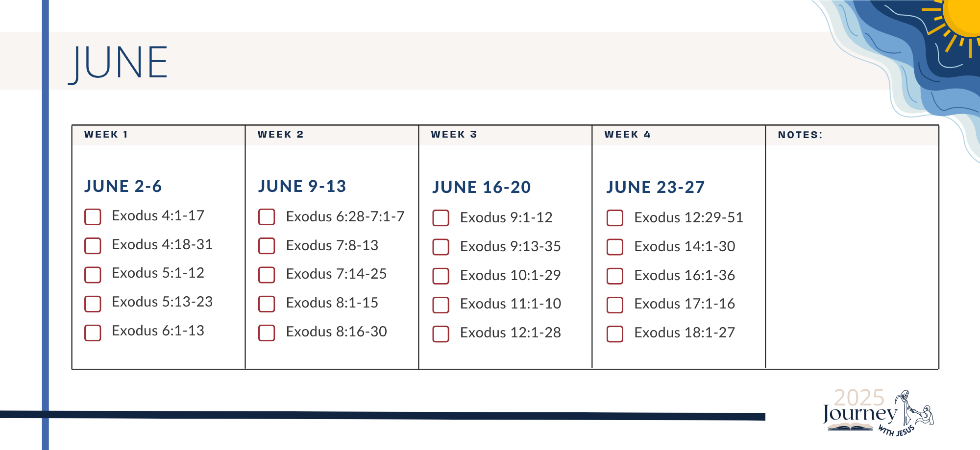
Task: Check the Exodus 6:28-7:1-7 checkbox
Action: (x=267, y=217)
